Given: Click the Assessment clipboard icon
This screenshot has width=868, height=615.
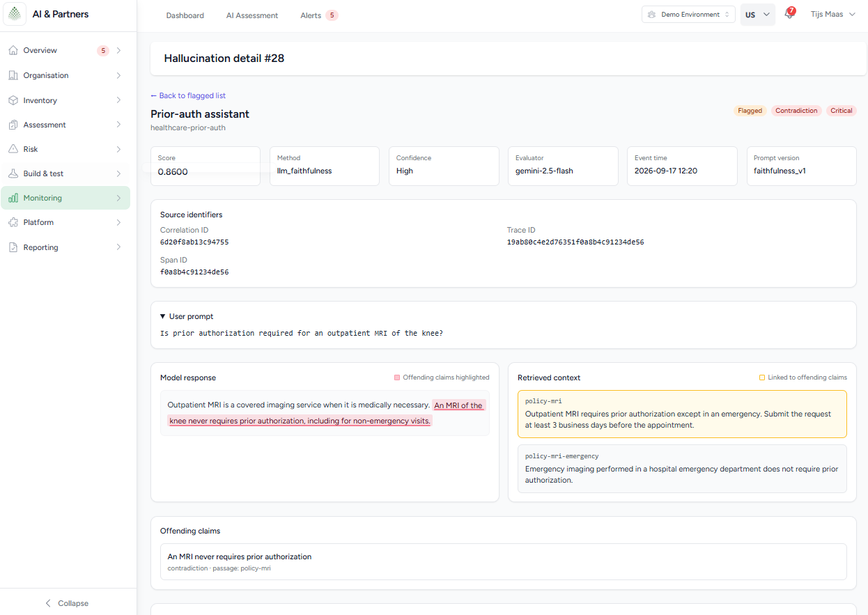Looking at the screenshot, I should click(13, 125).
